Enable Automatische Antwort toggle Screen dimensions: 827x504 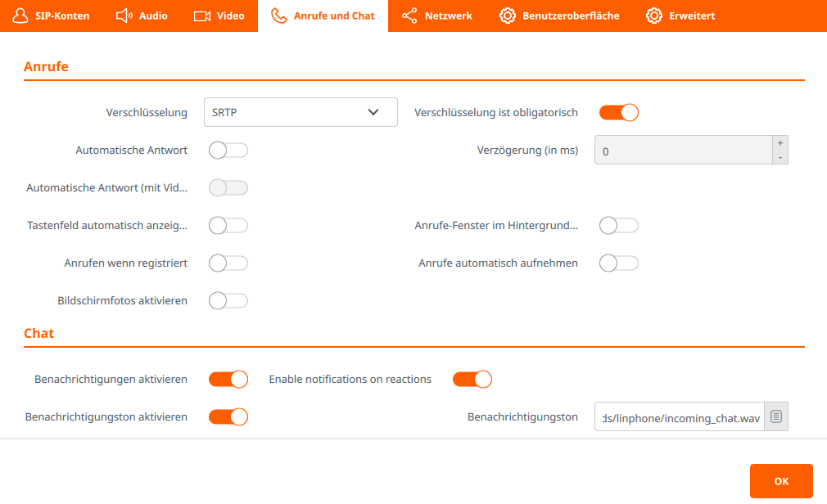(228, 151)
